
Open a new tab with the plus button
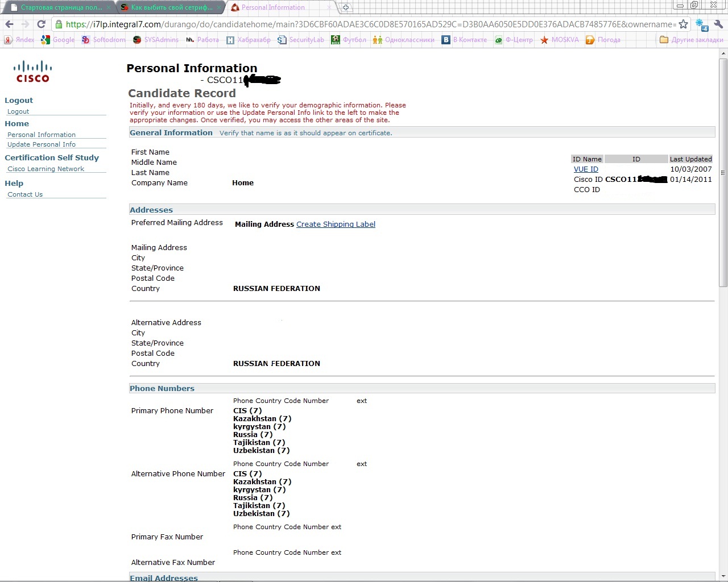(345, 7)
